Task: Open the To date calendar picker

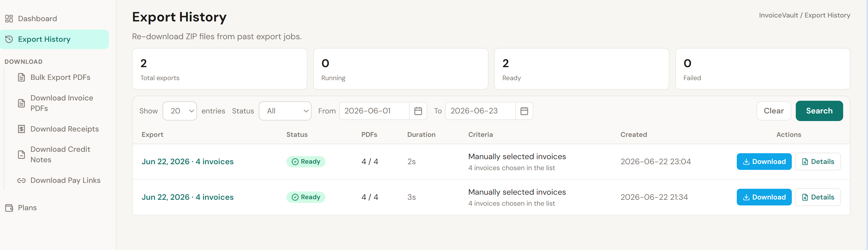Action: (x=524, y=111)
